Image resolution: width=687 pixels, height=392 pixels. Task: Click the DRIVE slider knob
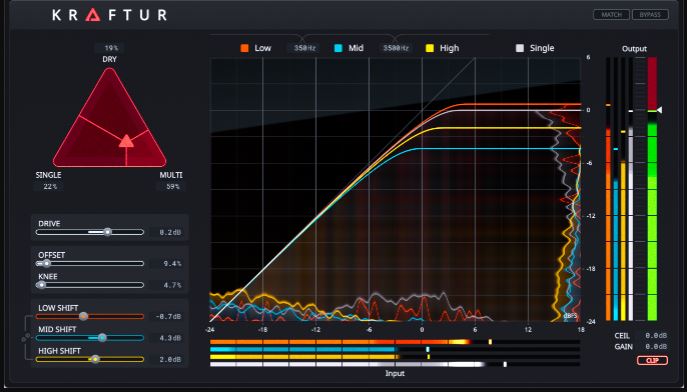coord(107,232)
